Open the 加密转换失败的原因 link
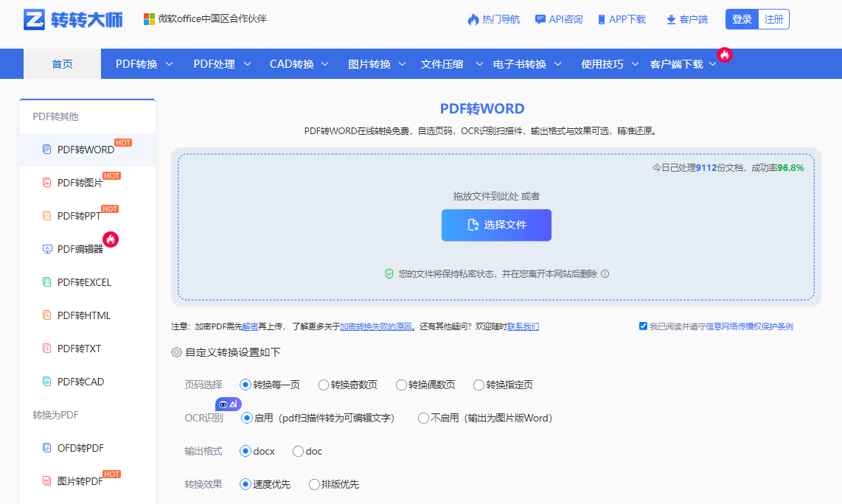842x504 pixels. point(376,326)
